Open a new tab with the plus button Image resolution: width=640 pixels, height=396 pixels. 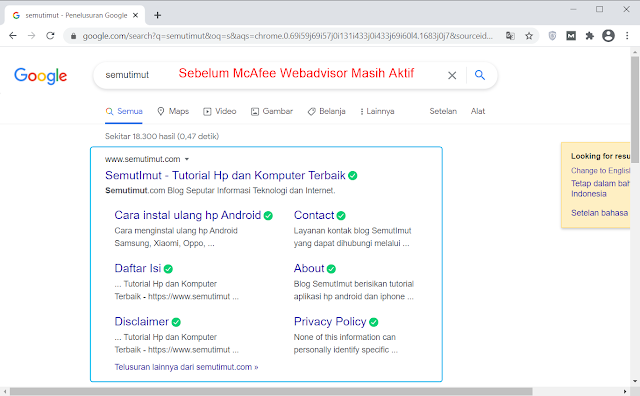pos(158,16)
